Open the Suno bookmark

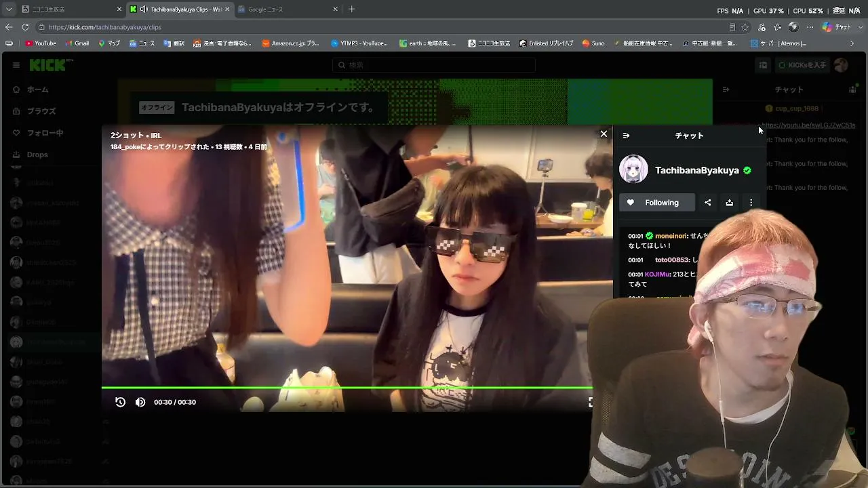pyautogui.click(x=593, y=43)
